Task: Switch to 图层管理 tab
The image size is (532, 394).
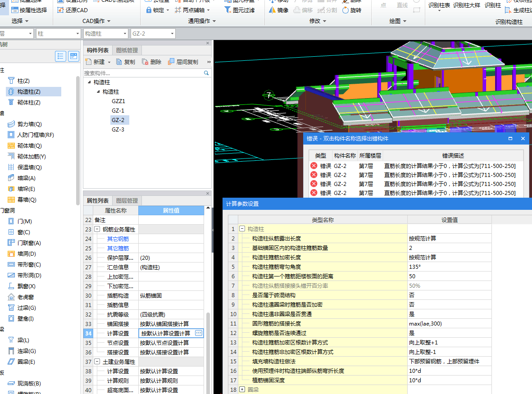Action: coord(127,201)
